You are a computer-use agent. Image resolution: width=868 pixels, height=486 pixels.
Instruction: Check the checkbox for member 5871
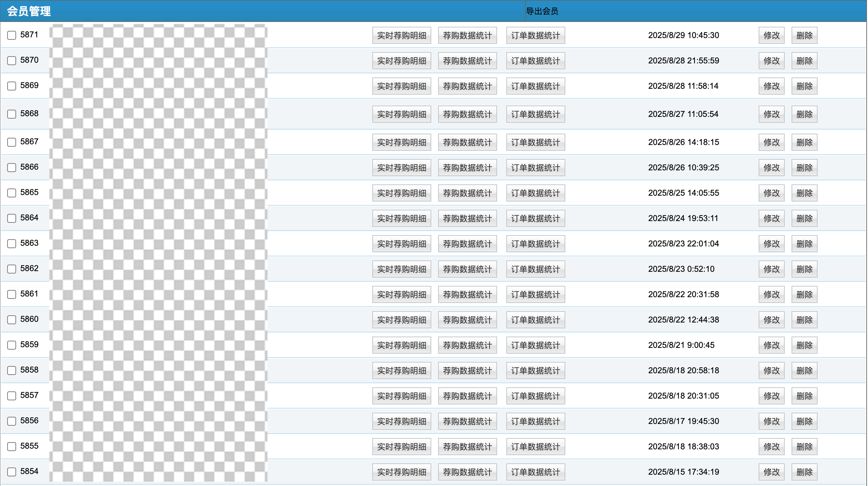pyautogui.click(x=12, y=35)
